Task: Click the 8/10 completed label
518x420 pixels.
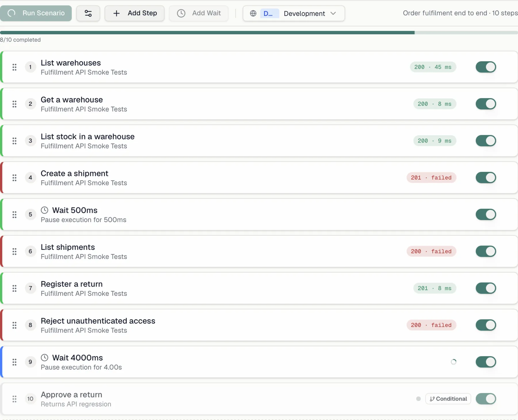Action: click(x=20, y=40)
